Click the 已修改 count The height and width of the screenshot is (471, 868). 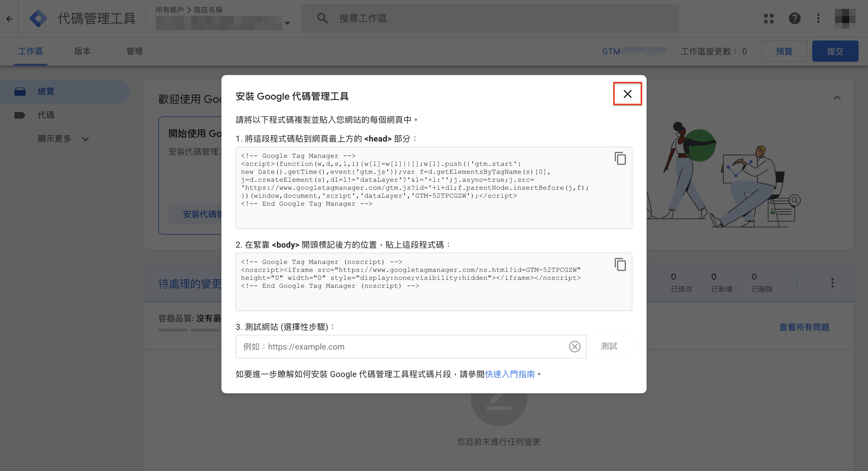[681, 282]
